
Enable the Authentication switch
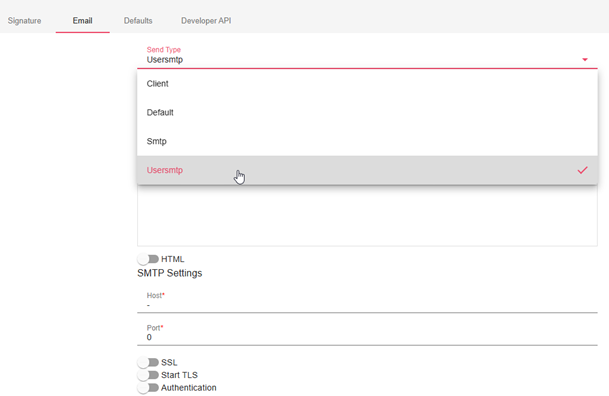pyautogui.click(x=148, y=387)
